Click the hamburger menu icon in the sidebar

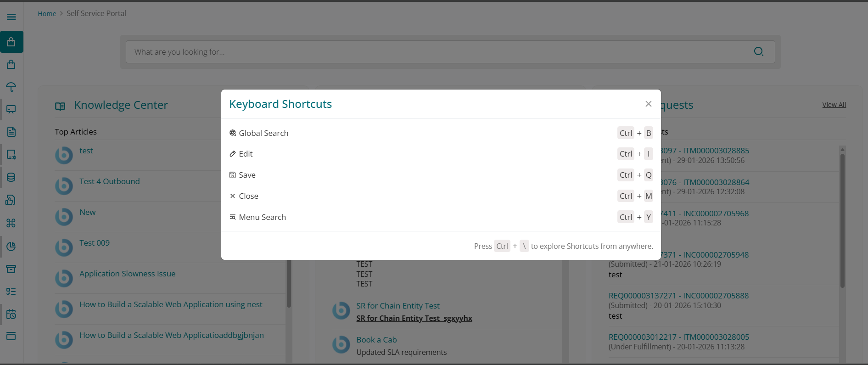pos(11,17)
